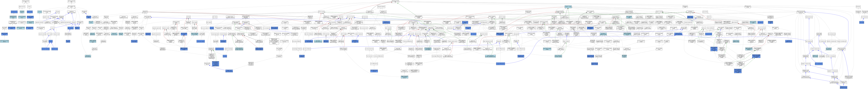Click the developmental process node
Screen dimensions: 868x89
tap(748, 7)
